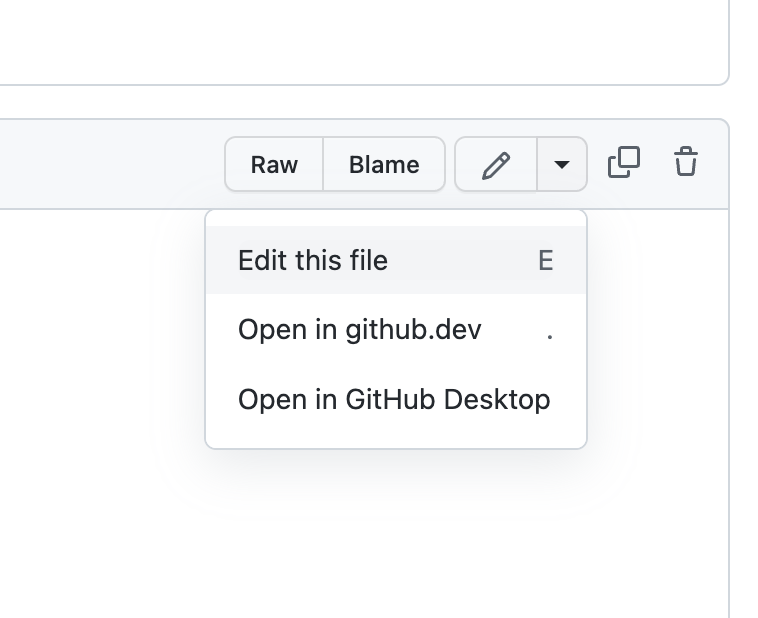Choose "Open in GitHub Desktop" option
The image size is (758, 618).
click(x=396, y=399)
